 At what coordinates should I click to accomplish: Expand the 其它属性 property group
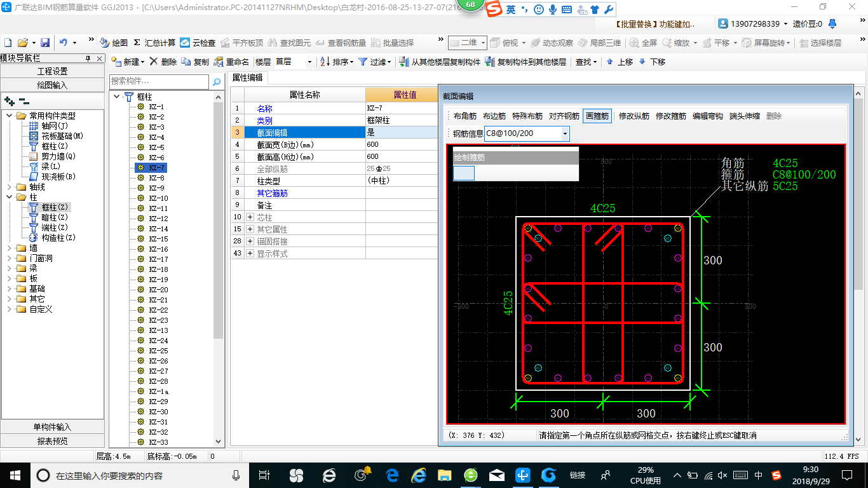(x=250, y=229)
